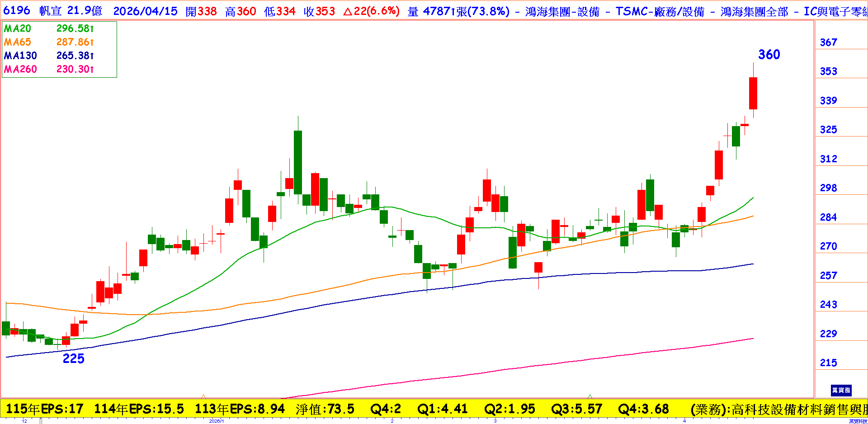Click the 萬寶龍 logo badge

point(841,390)
